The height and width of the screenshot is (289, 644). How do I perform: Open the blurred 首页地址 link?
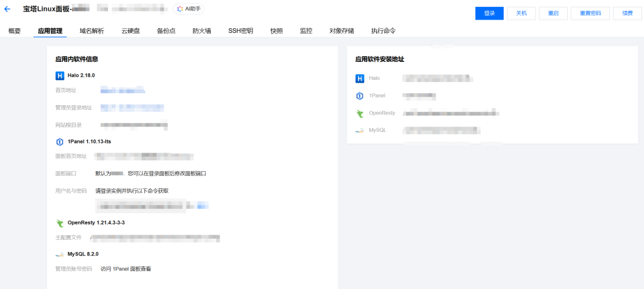pyautogui.click(x=123, y=90)
